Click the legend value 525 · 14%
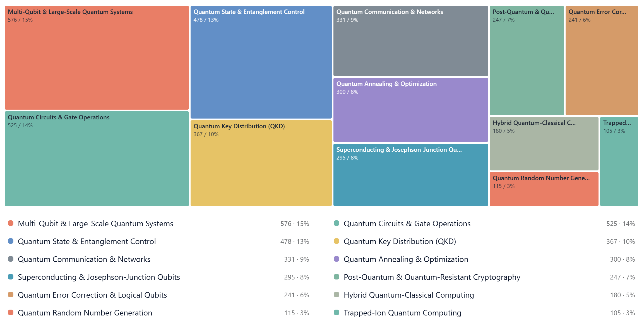The width and height of the screenshot is (644, 323). click(x=621, y=224)
